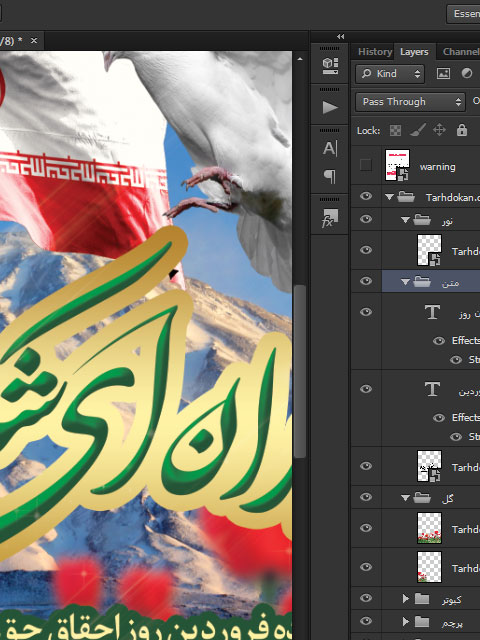
Task: Lock all padlock icon
Action: coord(462,130)
